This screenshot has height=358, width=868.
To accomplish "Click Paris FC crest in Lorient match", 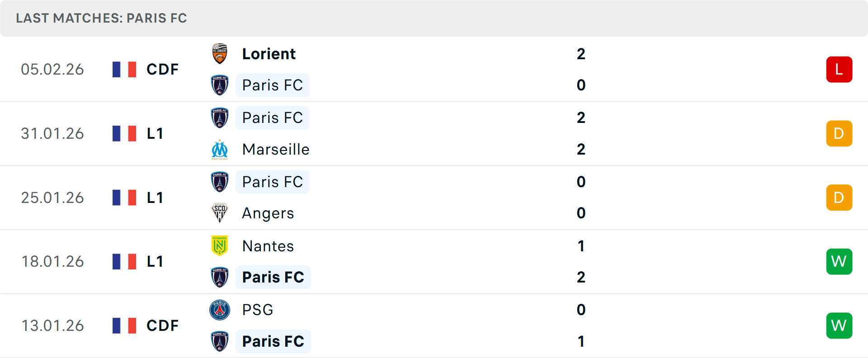I will click(x=220, y=85).
